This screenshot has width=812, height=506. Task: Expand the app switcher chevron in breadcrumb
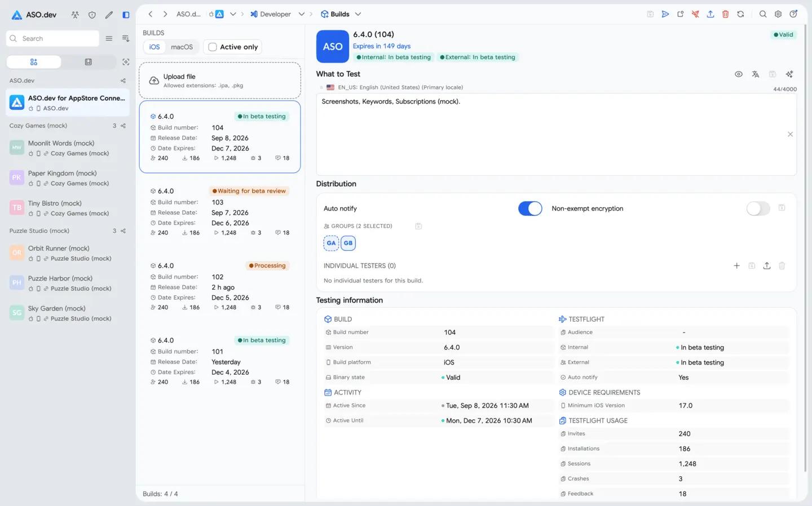(233, 14)
